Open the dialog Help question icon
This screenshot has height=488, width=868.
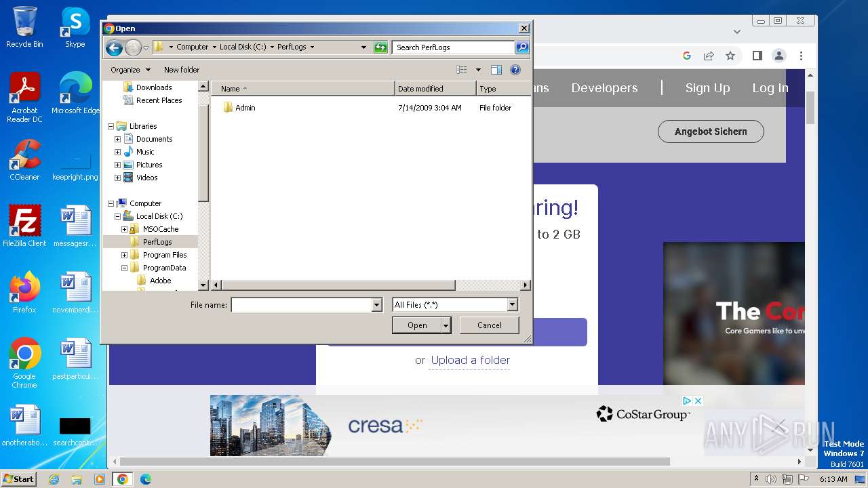pyautogui.click(x=515, y=70)
